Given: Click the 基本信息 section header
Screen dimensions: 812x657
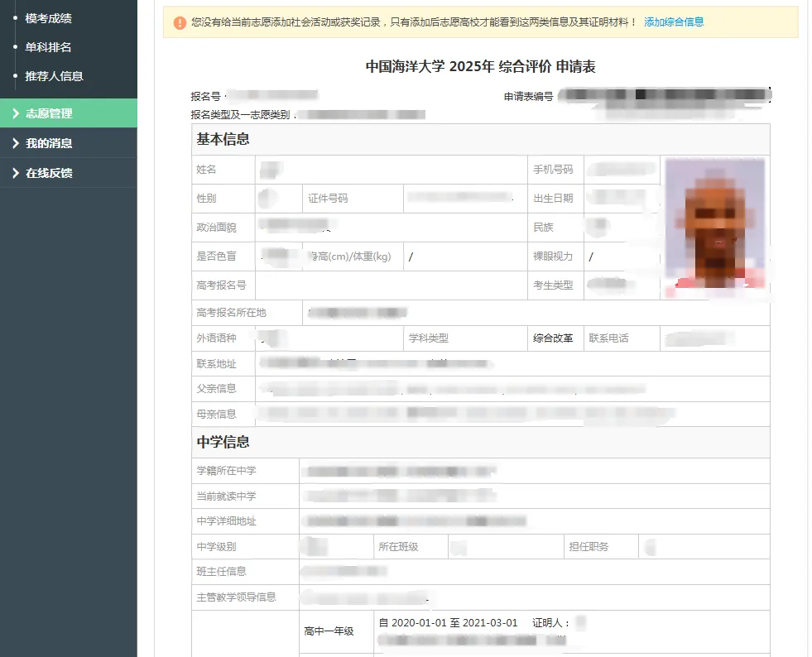Looking at the screenshot, I should coord(223,139).
